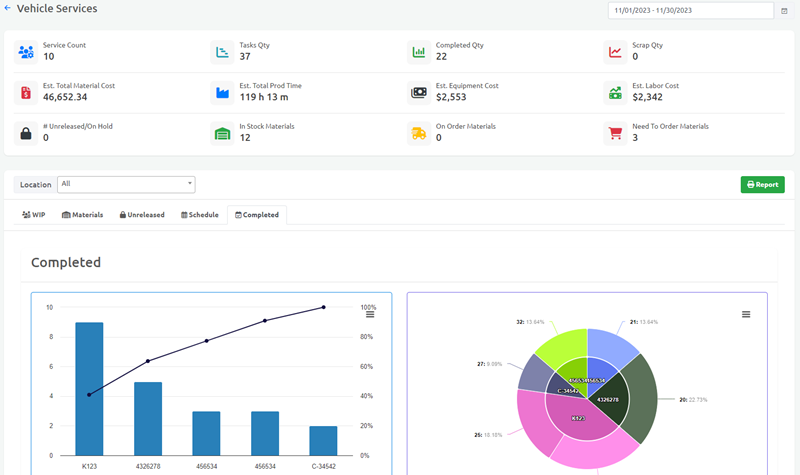Click the green Report button
The height and width of the screenshot is (475, 800).
[x=762, y=185]
